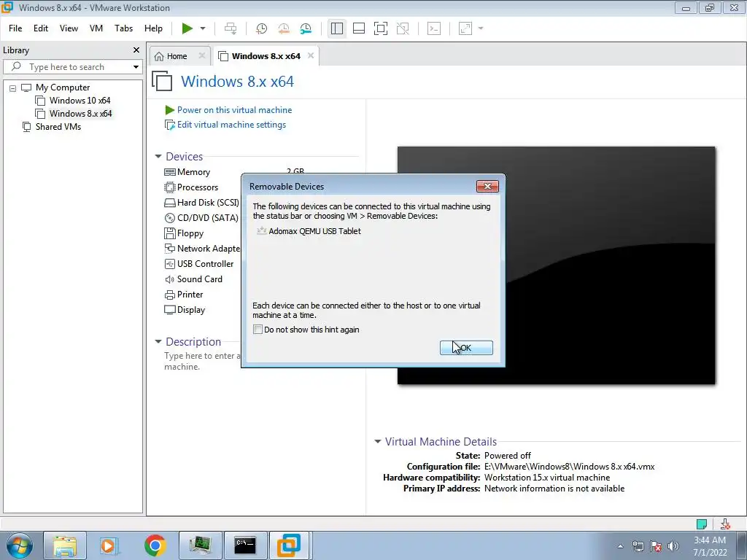Screen dimensions: 747x560
Task: Click the virtual machine preview thumbnail
Action: 556,265
